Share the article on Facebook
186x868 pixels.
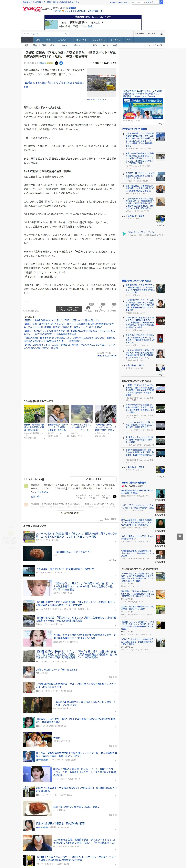tap(61, 63)
